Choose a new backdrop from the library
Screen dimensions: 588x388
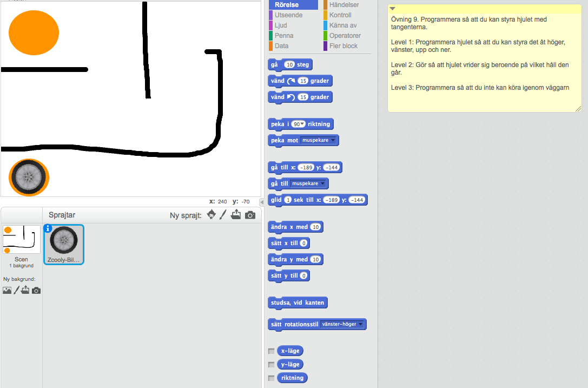point(7,291)
